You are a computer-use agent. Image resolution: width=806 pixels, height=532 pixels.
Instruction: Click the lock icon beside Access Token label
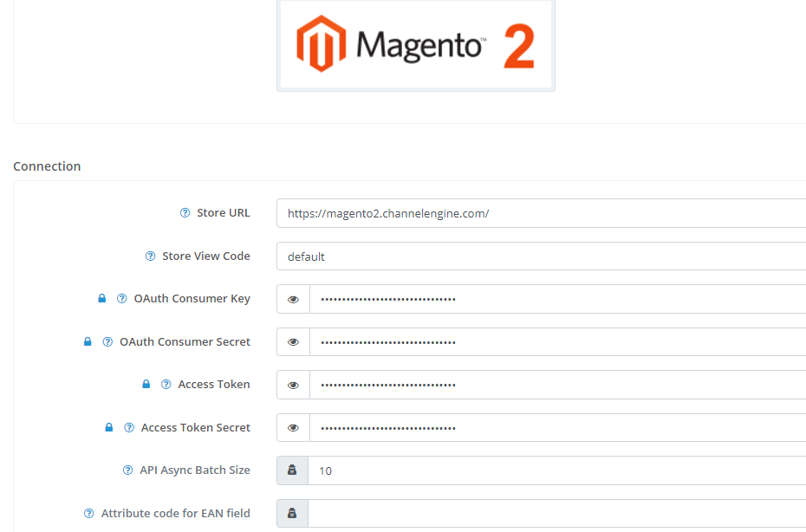pos(145,383)
